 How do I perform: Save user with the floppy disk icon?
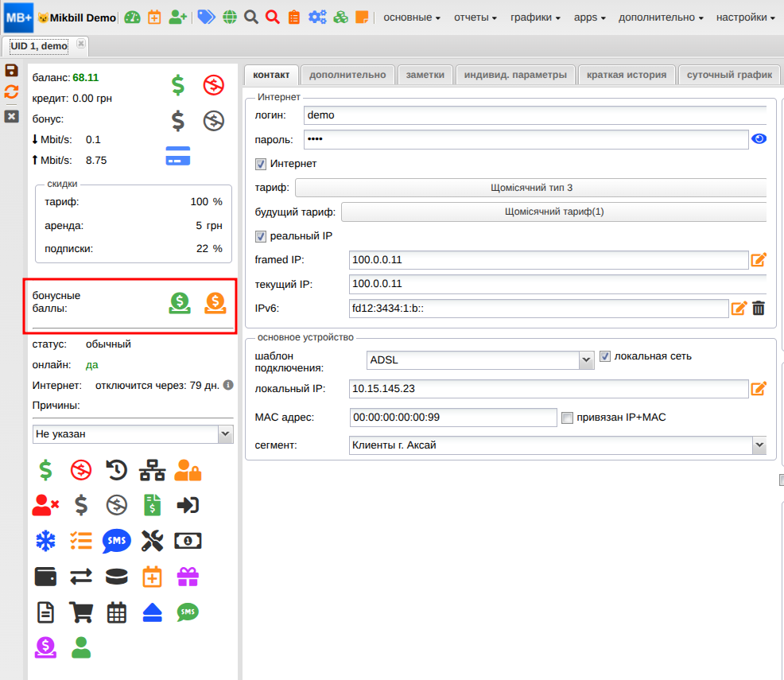(11, 71)
